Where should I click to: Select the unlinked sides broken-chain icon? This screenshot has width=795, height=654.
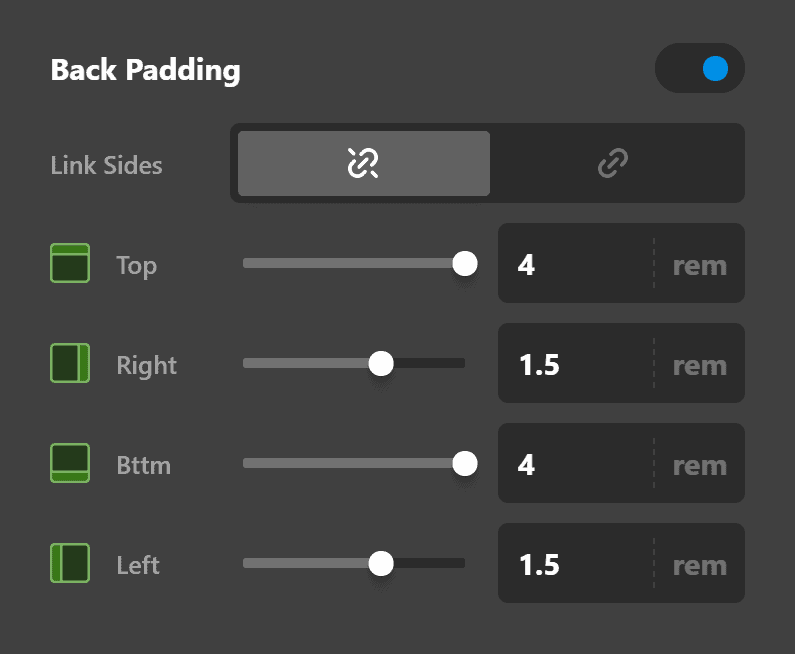point(363,163)
